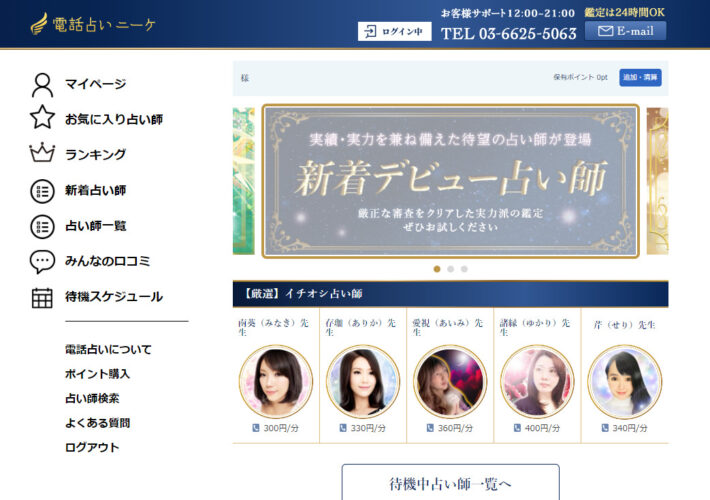The height and width of the screenshot is (500, 710).
Task: Select the second carousel dot indicator
Action: [x=451, y=269]
